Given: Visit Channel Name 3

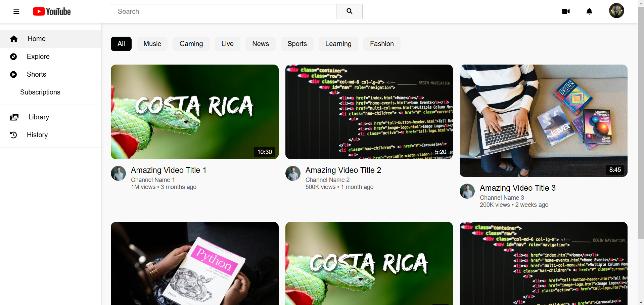Looking at the screenshot, I should pos(502,198).
